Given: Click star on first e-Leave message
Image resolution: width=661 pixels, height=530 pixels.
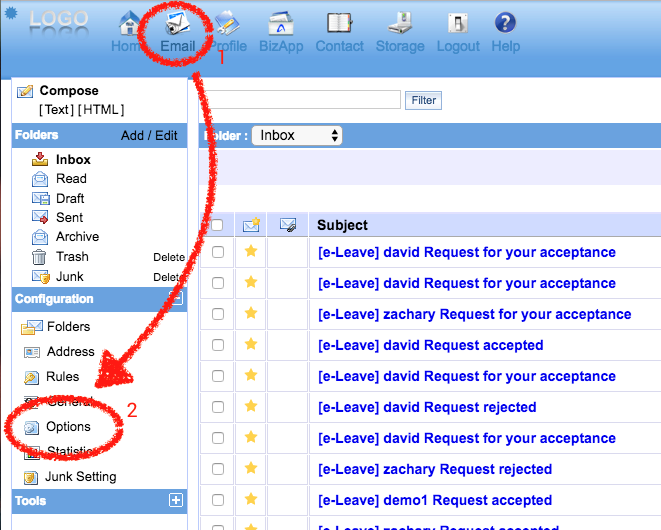Looking at the screenshot, I should click(x=251, y=252).
